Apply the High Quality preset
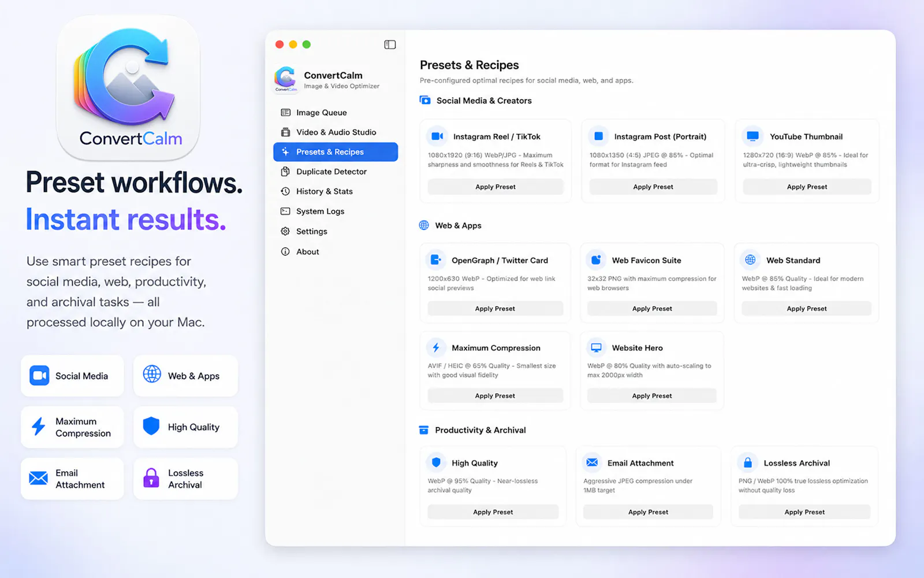This screenshot has width=924, height=578. pyautogui.click(x=493, y=512)
